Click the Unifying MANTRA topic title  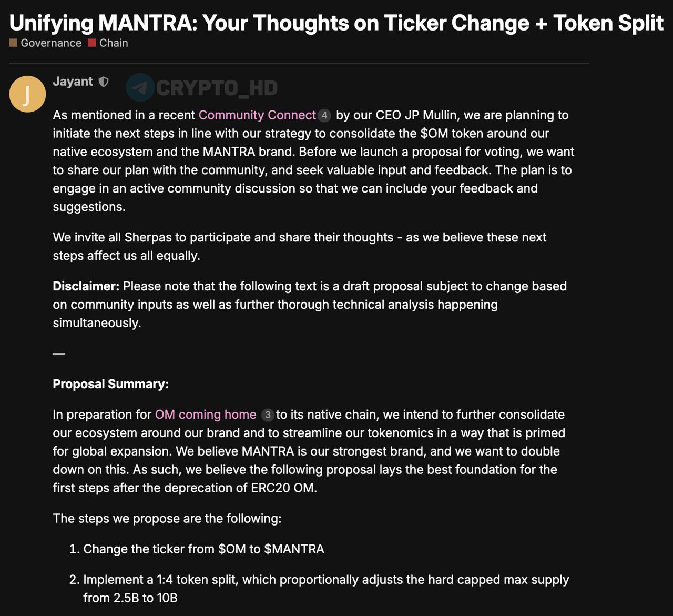pyautogui.click(x=336, y=23)
